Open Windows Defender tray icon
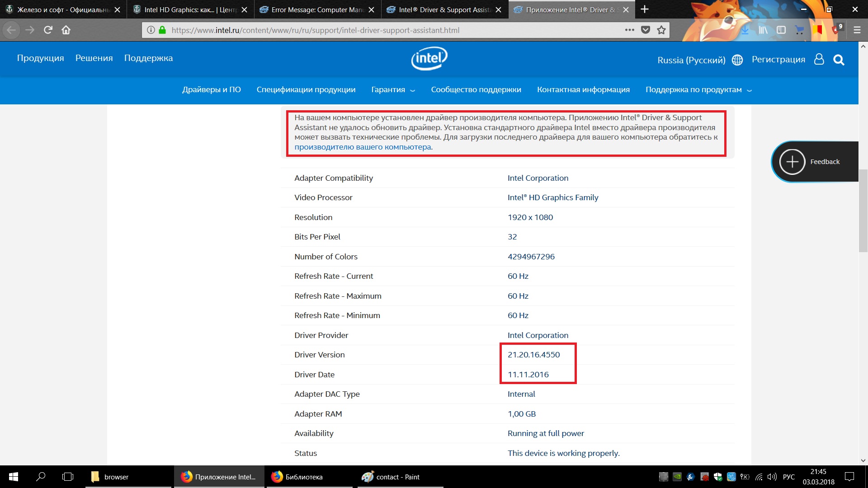Screen dimensions: 868x488 coord(717,477)
